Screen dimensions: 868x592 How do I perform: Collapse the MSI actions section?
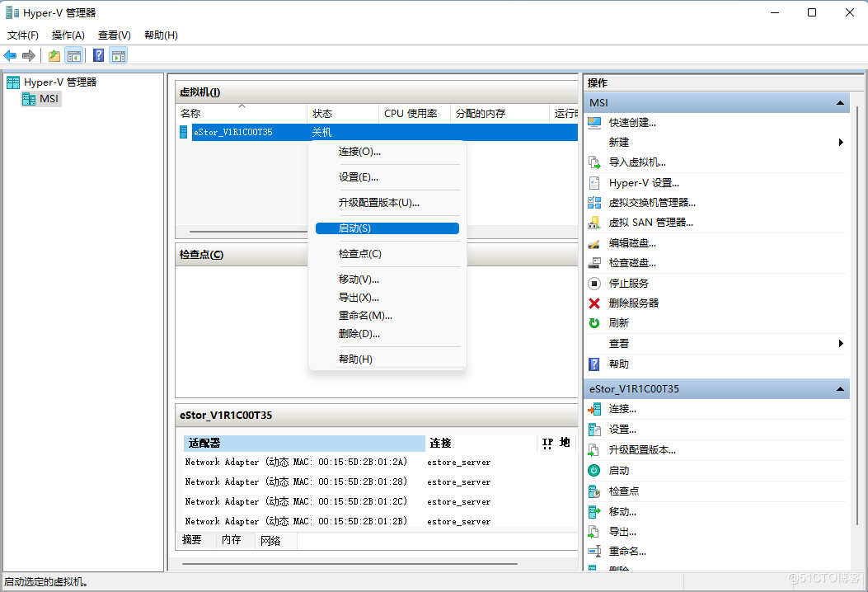click(839, 103)
